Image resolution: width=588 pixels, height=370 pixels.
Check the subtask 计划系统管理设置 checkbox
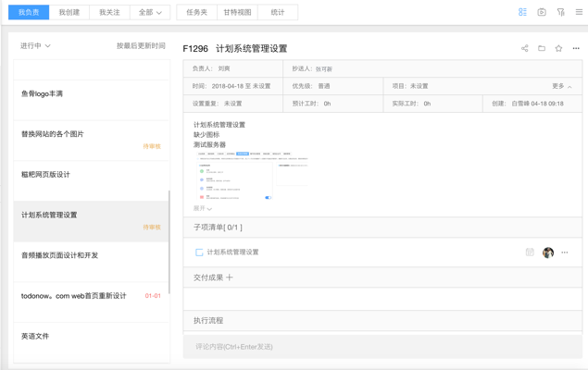199,253
